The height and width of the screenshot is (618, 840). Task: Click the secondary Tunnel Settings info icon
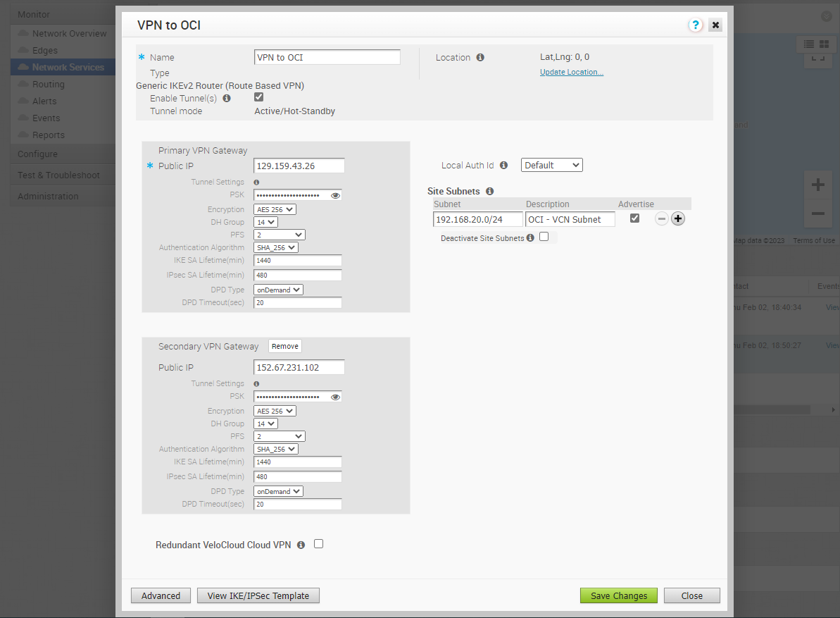pyautogui.click(x=256, y=384)
